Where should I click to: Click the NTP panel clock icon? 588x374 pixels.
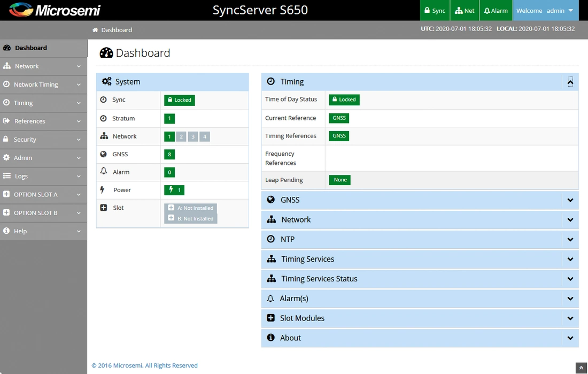(271, 239)
